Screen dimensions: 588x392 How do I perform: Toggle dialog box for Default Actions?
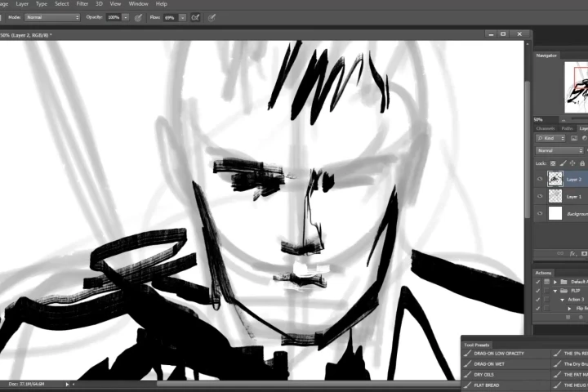click(546, 282)
